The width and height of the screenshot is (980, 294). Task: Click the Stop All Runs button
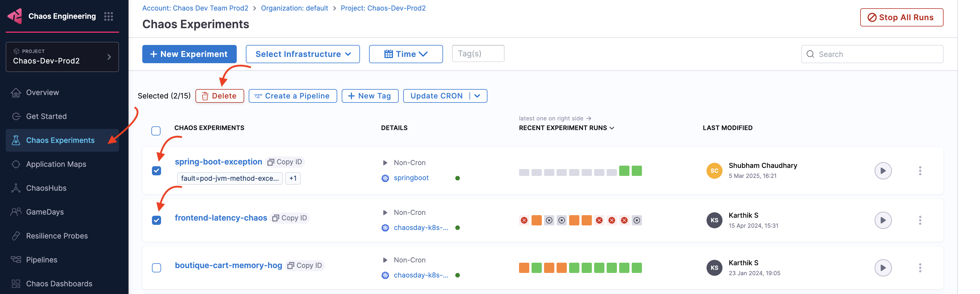coord(902,17)
